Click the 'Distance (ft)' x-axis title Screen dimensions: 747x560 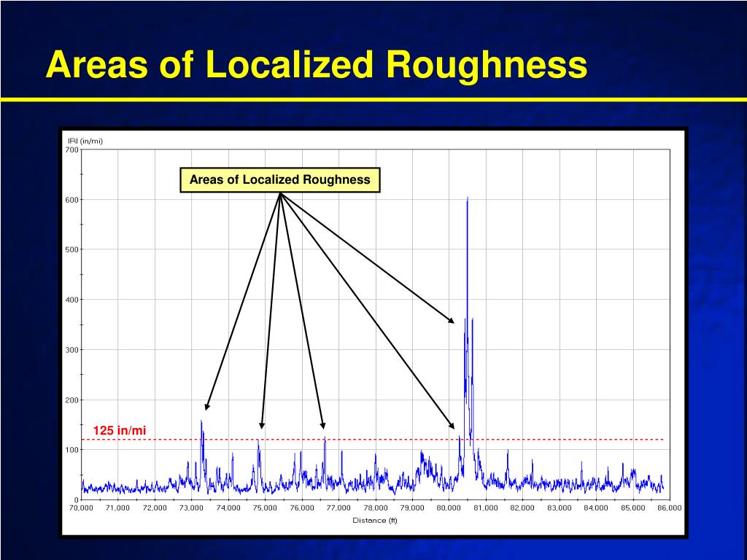(x=375, y=521)
